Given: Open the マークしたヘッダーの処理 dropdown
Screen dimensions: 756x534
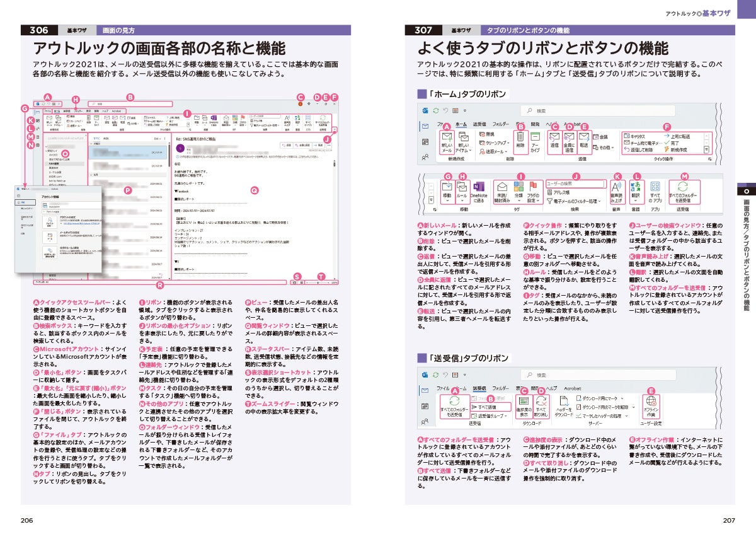Looking at the screenshot, I should 602,416.
